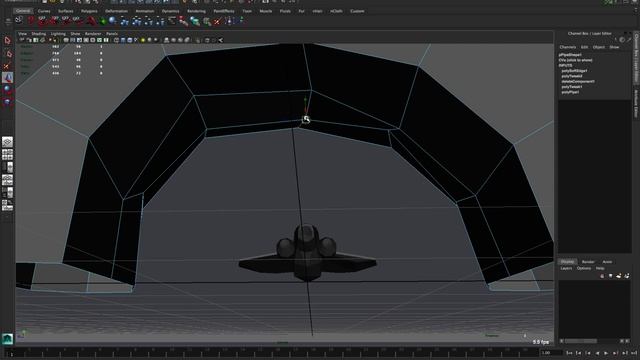The image size is (640, 360).
Task: Select the deleteComponent1 input node
Action: coord(578,81)
